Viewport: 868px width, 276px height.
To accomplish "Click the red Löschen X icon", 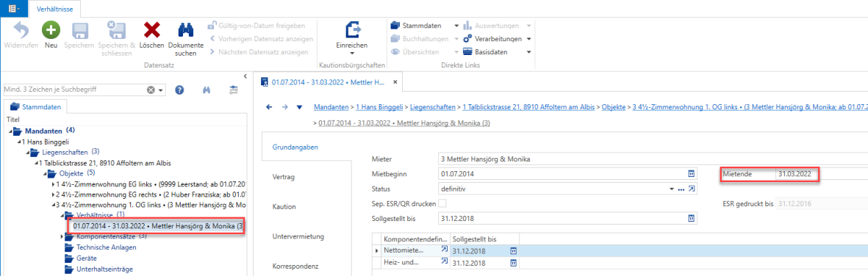I will click(151, 30).
